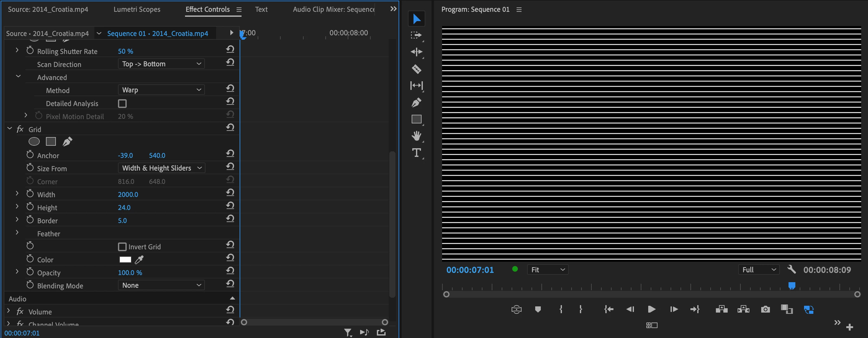Toggle animation stopwatch for Grid Width
Image resolution: width=868 pixels, height=338 pixels.
point(30,194)
